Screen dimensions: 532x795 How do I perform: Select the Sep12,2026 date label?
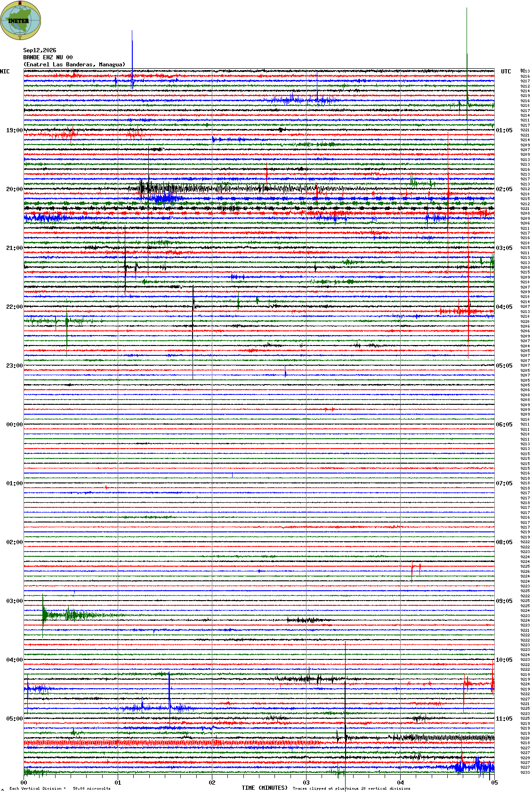click(x=40, y=50)
